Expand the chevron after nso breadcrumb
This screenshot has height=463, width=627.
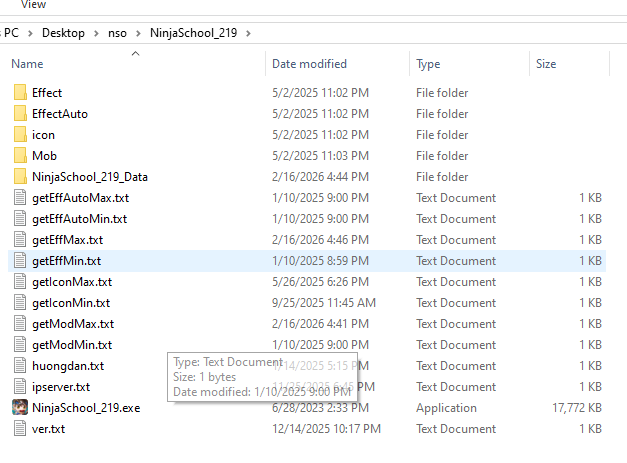tap(137, 33)
